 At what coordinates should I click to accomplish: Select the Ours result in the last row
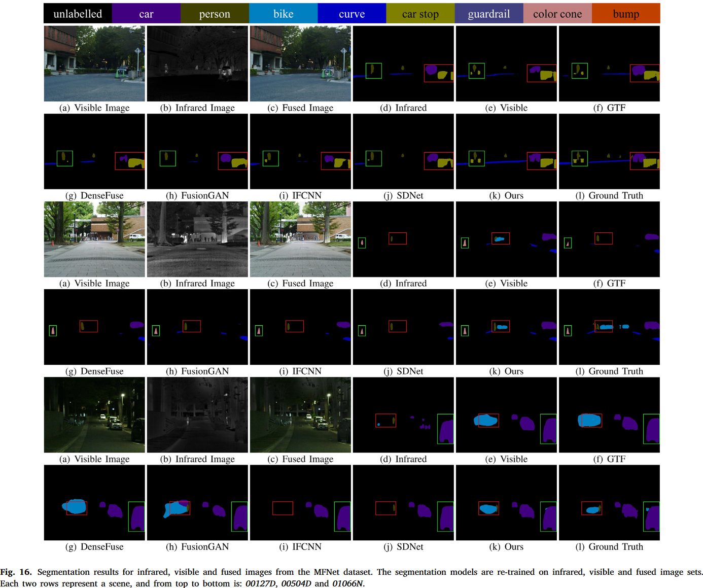pyautogui.click(x=506, y=502)
